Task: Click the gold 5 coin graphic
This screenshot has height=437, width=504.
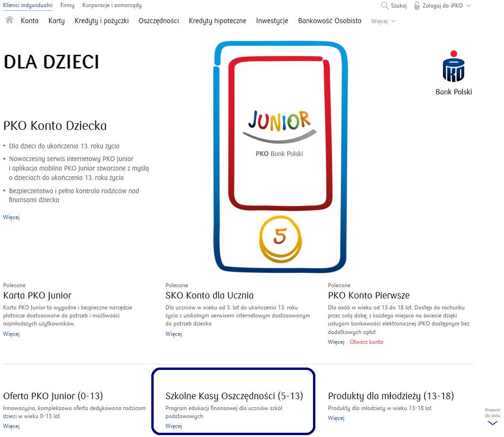Action: (x=280, y=239)
